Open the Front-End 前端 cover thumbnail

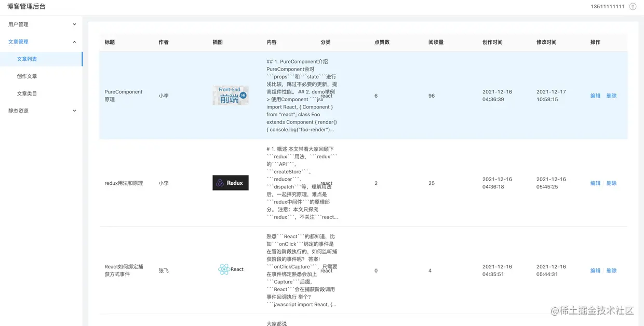(231, 96)
